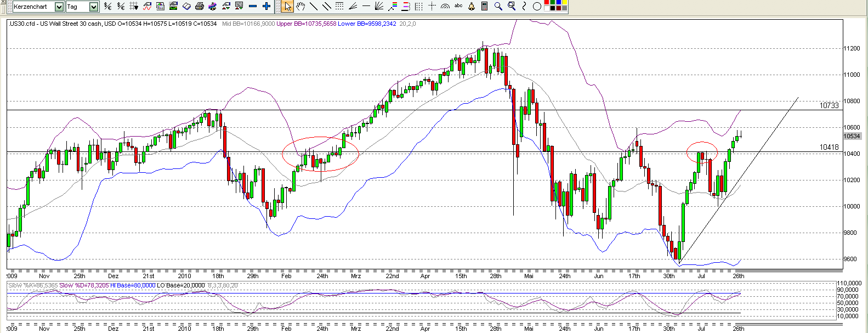Select the arrow pointer tool
The width and height of the screenshot is (868, 333).
287,6
